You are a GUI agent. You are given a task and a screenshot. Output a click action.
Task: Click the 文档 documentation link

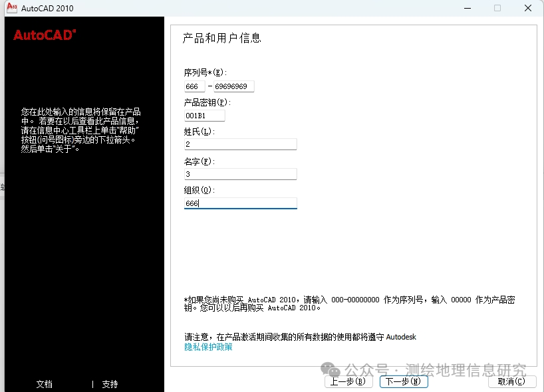[44, 384]
